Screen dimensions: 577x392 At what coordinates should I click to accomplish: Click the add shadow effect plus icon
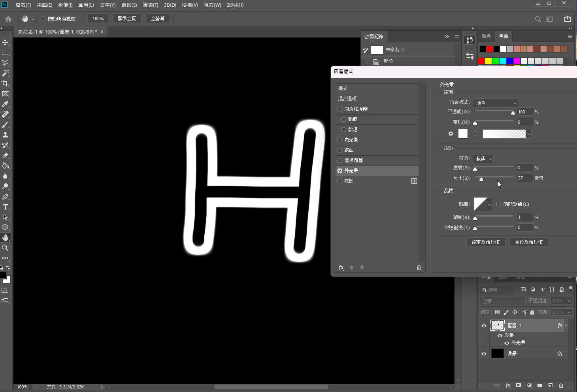(x=414, y=181)
